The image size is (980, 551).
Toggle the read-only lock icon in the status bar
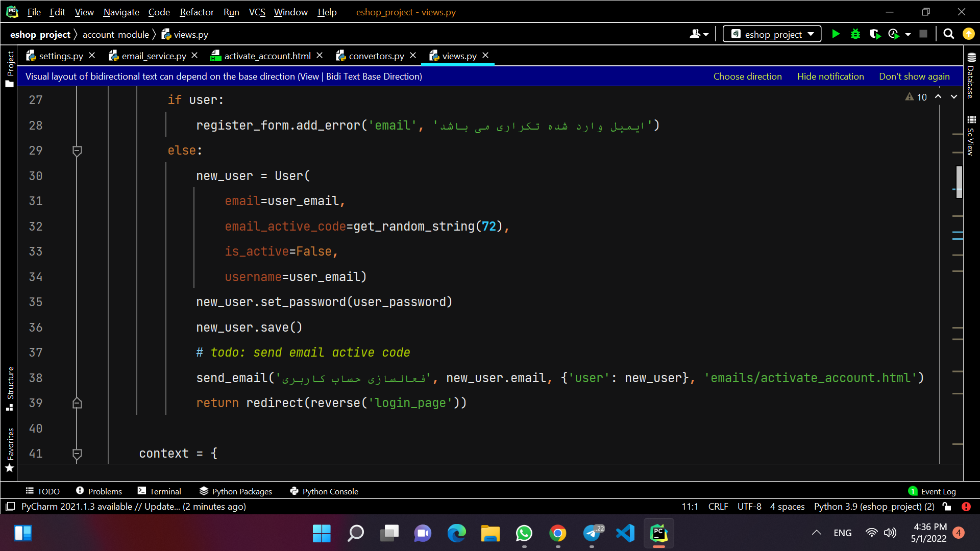(947, 507)
